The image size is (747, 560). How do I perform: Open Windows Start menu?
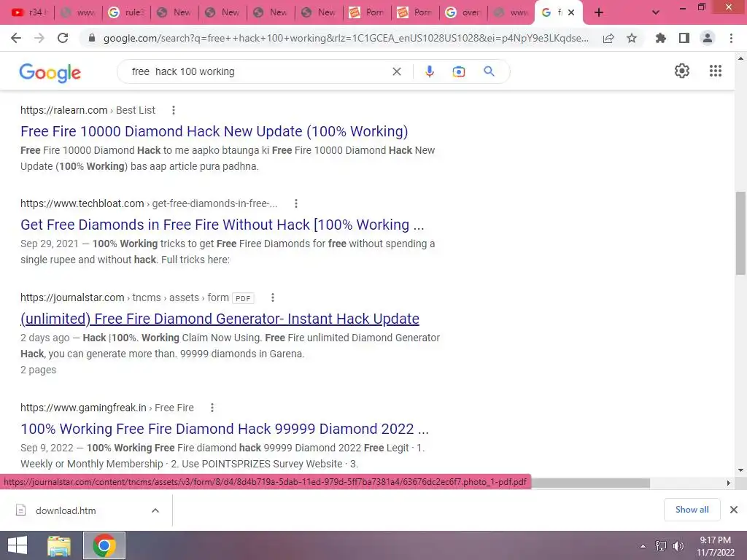pos(18,545)
